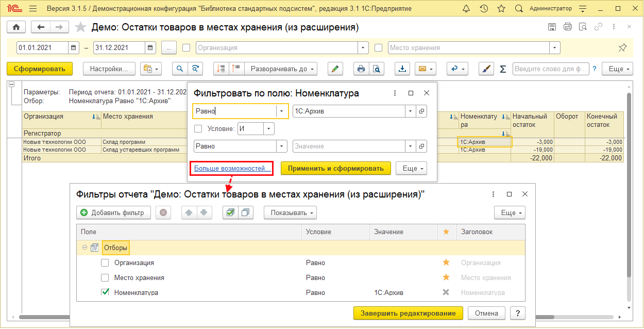This screenshot has width=644, height=329.
Task: Click Отмена button
Action: point(486,313)
